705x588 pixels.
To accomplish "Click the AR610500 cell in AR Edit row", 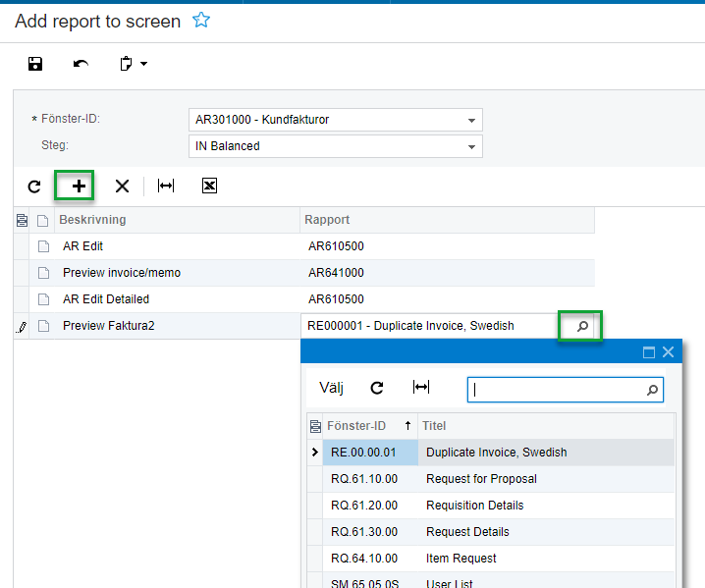I will pyautogui.click(x=448, y=246).
